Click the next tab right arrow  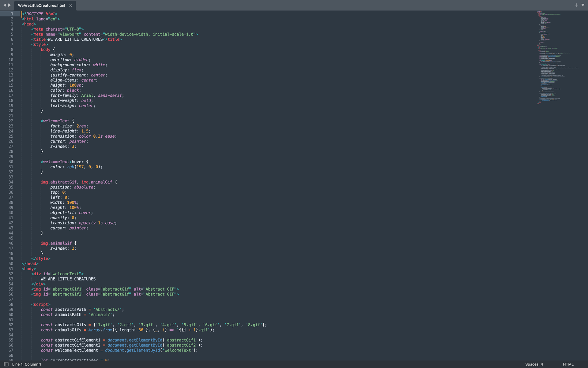click(x=9, y=5)
